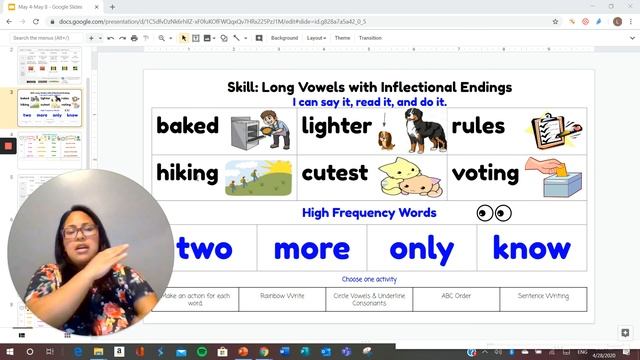Open the Mail app from taskbar
Screen dimensions: 640x360
point(181,351)
